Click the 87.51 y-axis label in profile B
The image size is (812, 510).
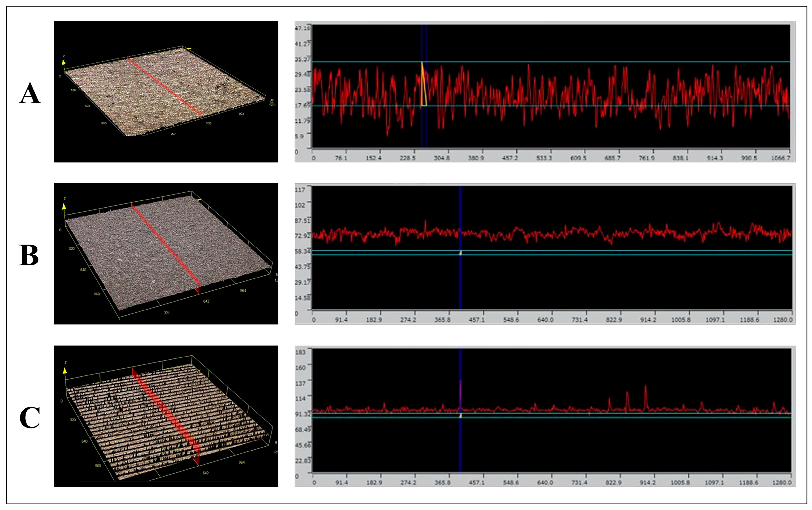pyautogui.click(x=302, y=221)
